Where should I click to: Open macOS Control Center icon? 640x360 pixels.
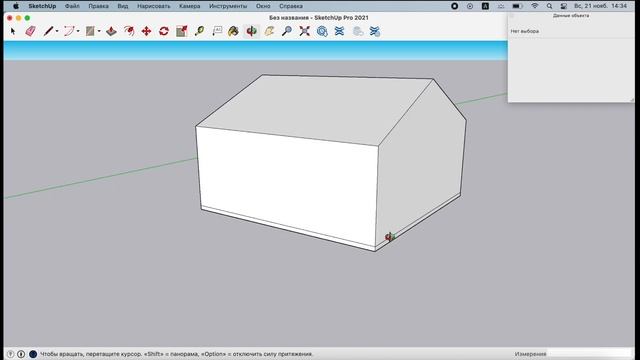point(564,6)
